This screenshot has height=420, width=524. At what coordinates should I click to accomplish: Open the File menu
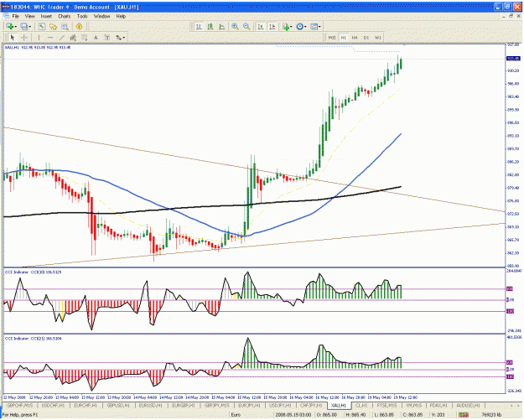point(16,16)
